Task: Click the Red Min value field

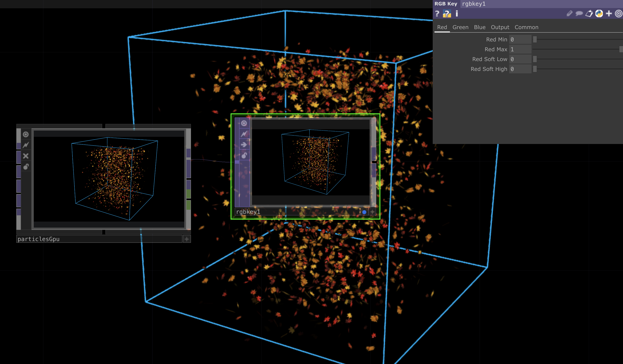Action: pyautogui.click(x=520, y=40)
